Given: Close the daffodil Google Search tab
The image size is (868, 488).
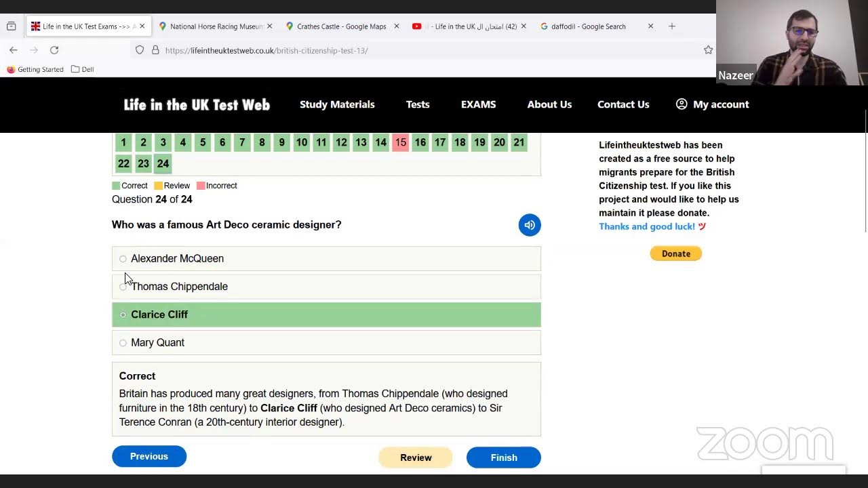Looking at the screenshot, I should tap(650, 26).
